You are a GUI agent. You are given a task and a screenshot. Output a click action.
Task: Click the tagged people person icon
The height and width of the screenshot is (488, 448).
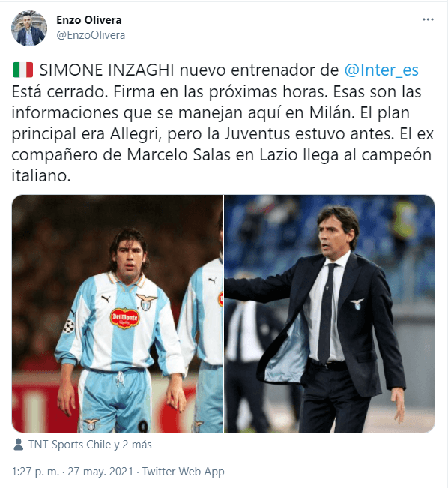click(19, 445)
